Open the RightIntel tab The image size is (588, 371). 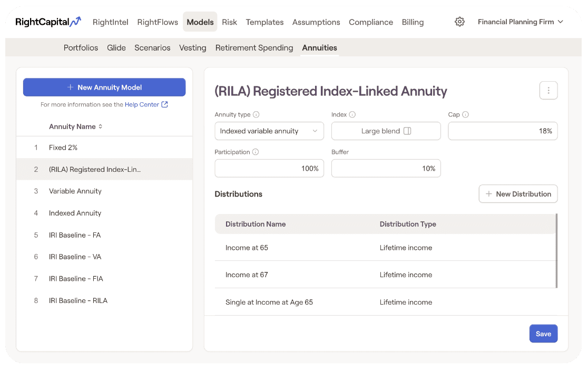point(110,22)
